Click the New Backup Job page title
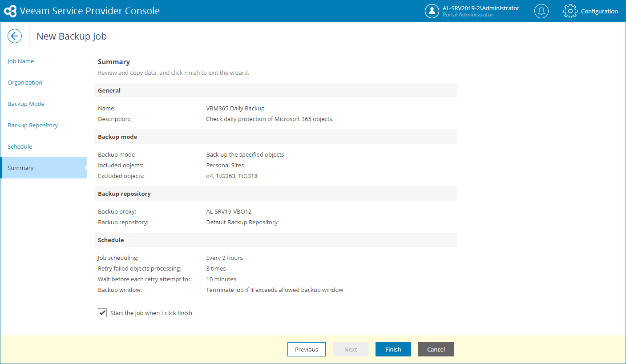Viewport: 626px width, 364px height. (72, 36)
